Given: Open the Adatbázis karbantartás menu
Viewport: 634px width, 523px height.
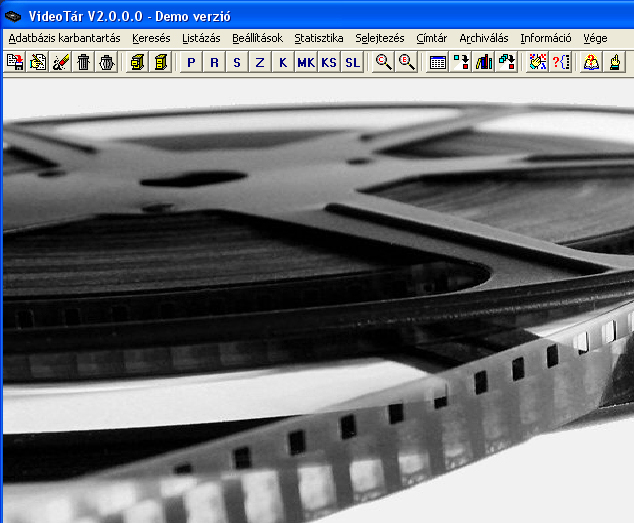Looking at the screenshot, I should (64, 38).
